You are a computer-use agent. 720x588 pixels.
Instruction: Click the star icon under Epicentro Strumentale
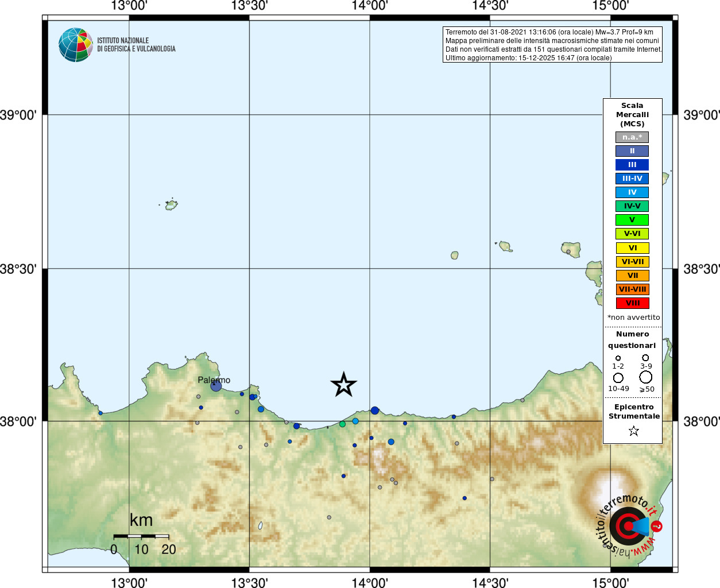click(x=634, y=431)
